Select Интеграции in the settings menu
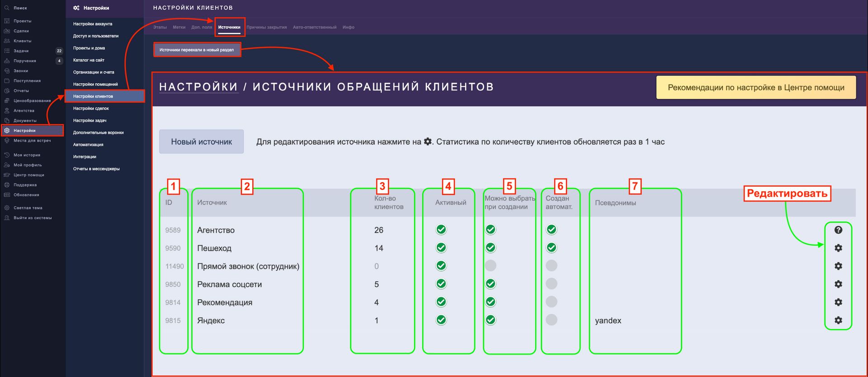The width and height of the screenshot is (868, 377). tap(85, 157)
